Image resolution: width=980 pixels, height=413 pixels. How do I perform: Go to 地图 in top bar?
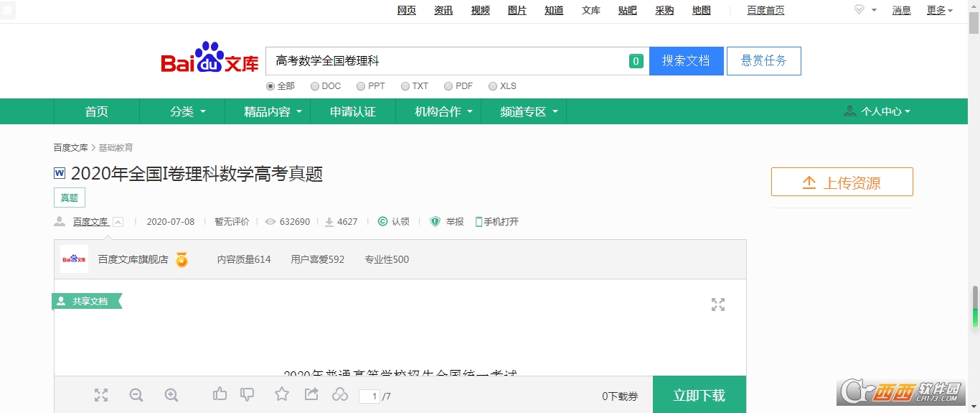click(x=702, y=10)
